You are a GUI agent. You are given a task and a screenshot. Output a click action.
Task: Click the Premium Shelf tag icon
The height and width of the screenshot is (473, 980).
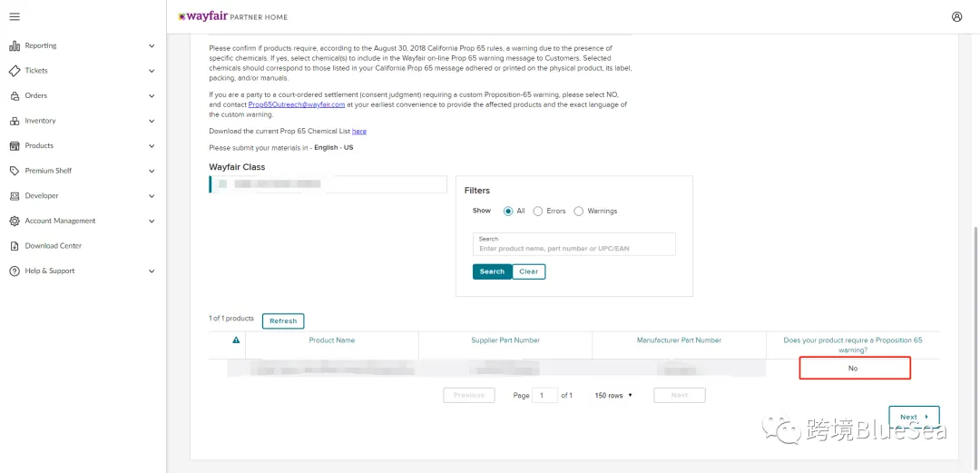point(15,171)
